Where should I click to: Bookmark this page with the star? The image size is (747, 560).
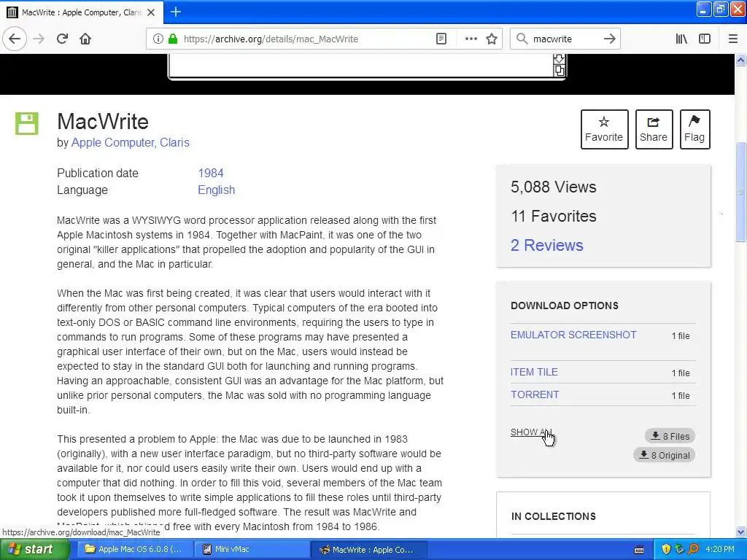pos(492,39)
